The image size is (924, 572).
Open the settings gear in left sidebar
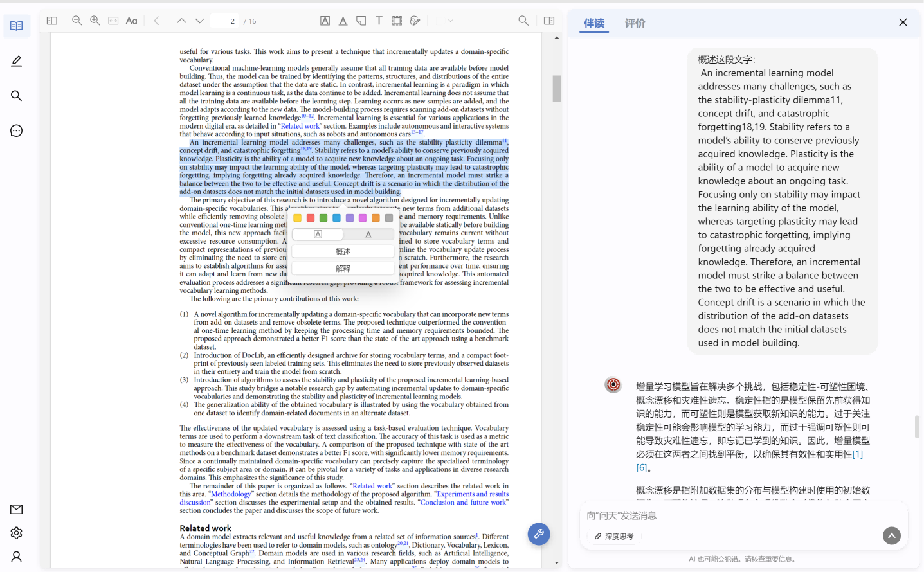tap(17, 533)
